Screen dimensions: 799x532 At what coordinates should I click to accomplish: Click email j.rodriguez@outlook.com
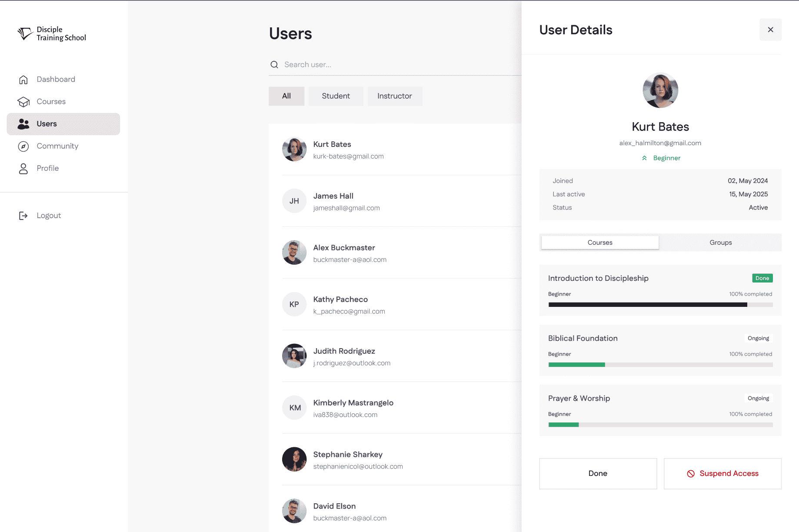click(x=352, y=363)
